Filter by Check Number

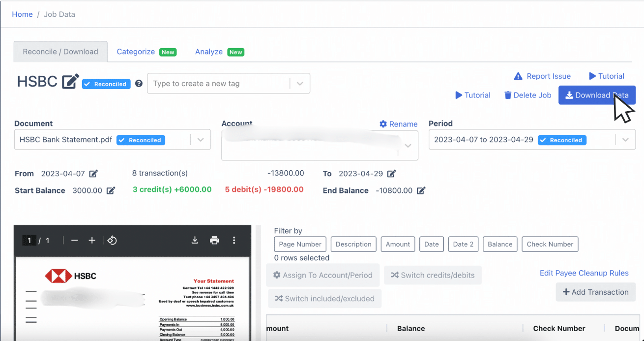click(550, 244)
